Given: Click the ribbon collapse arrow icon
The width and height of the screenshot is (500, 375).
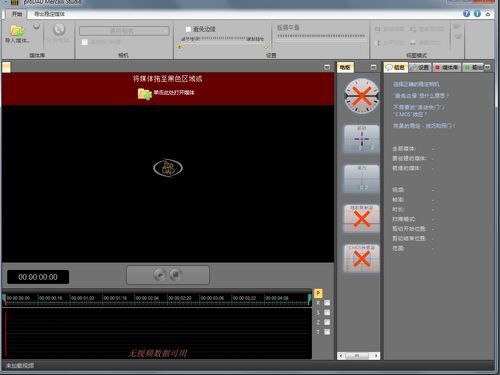Looking at the screenshot, I should 488,14.
